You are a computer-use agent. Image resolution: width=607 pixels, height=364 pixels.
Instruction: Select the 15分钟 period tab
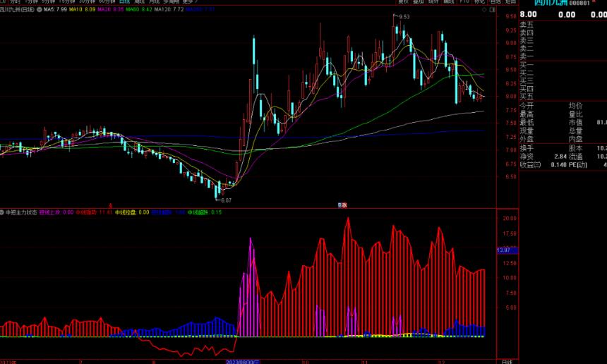point(67,1)
